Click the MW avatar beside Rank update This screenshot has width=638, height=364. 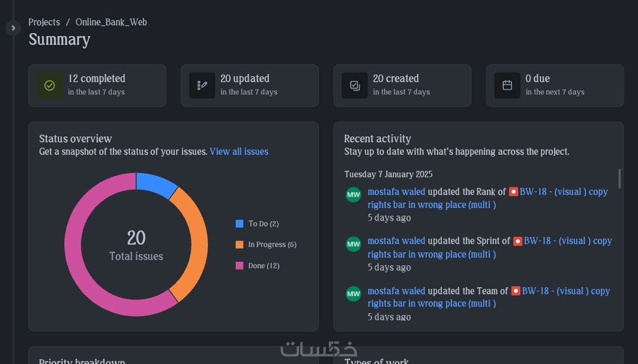[353, 194]
